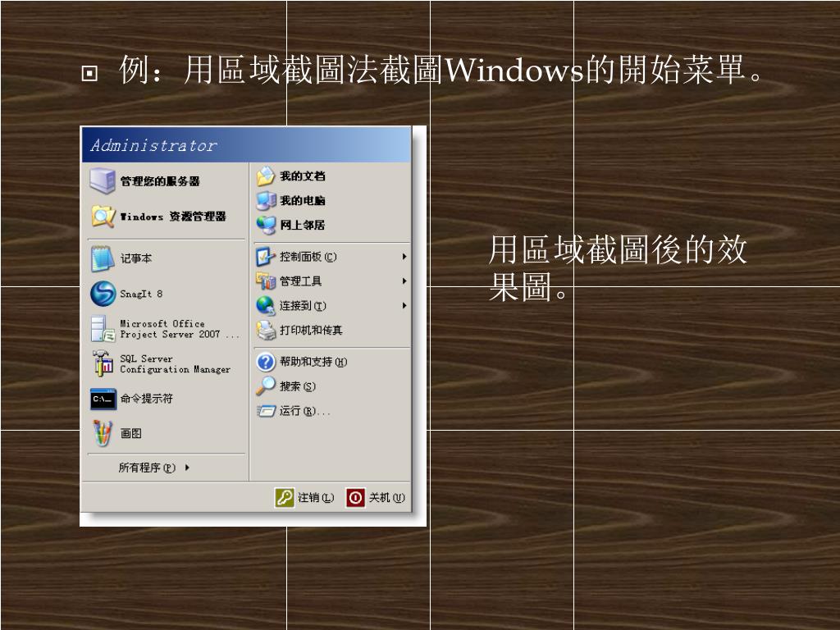Screen dimensions: 840x630
Task: Click the 我的电脑 computer icon
Action: pos(266,200)
